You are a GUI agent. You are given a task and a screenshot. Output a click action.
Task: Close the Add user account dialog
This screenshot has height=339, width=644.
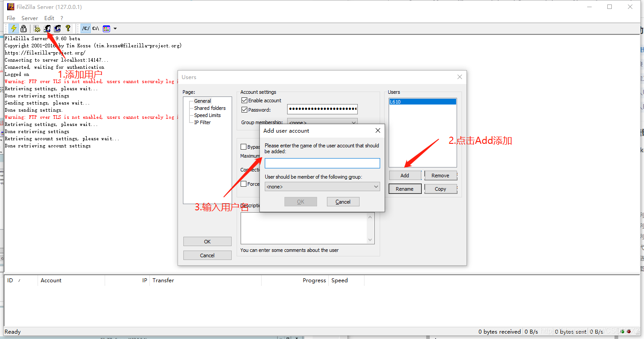coord(378,130)
